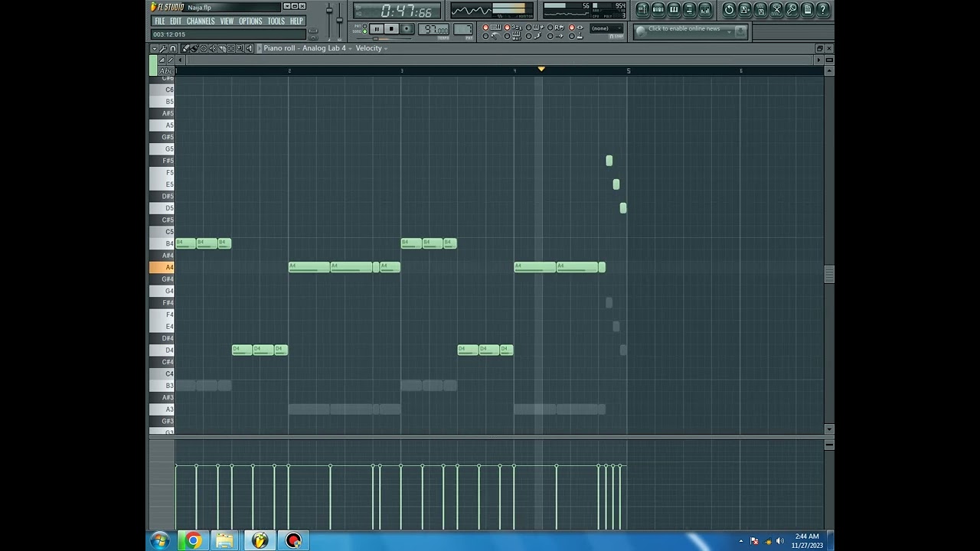
Task: Click the Abc note labels button
Action: [x=165, y=71]
